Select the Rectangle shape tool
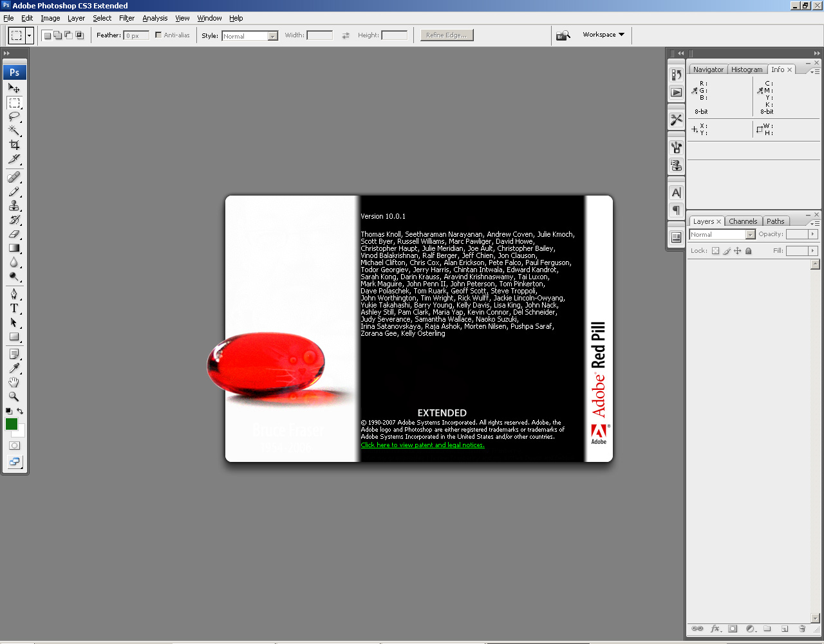The width and height of the screenshot is (824, 644). 14,337
